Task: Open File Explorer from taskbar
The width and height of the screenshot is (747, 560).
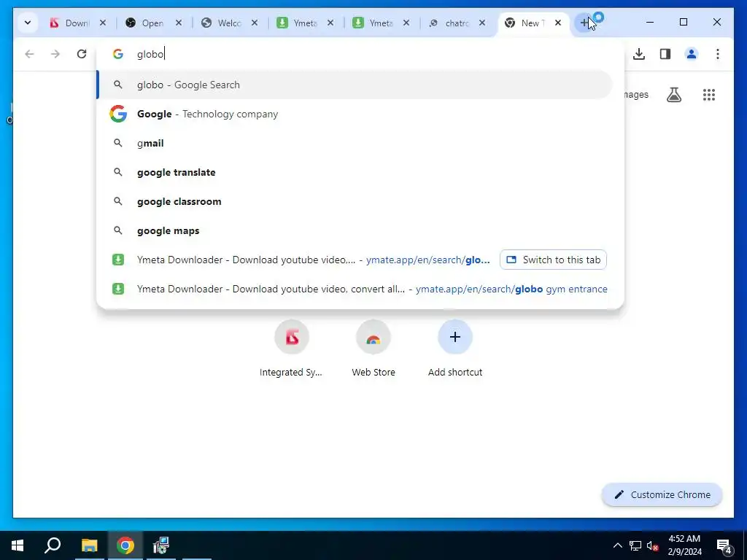Action: point(89,545)
